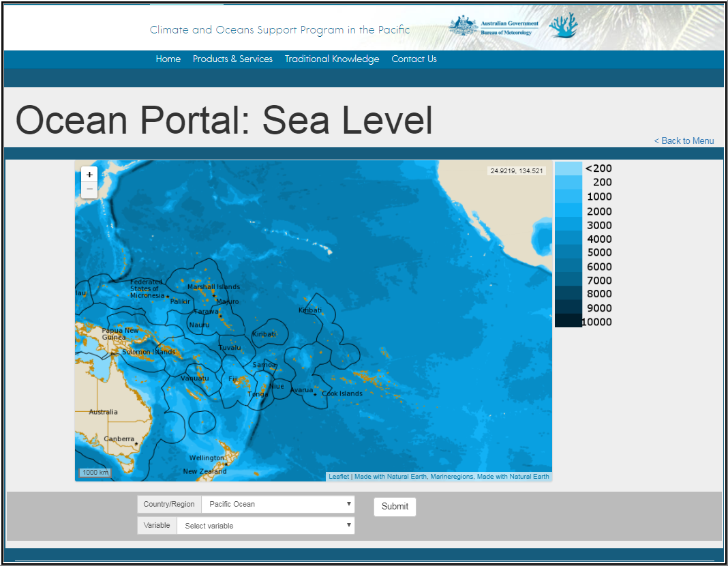Open the Select variable dropdown
The image size is (728, 566).
coord(350,525)
